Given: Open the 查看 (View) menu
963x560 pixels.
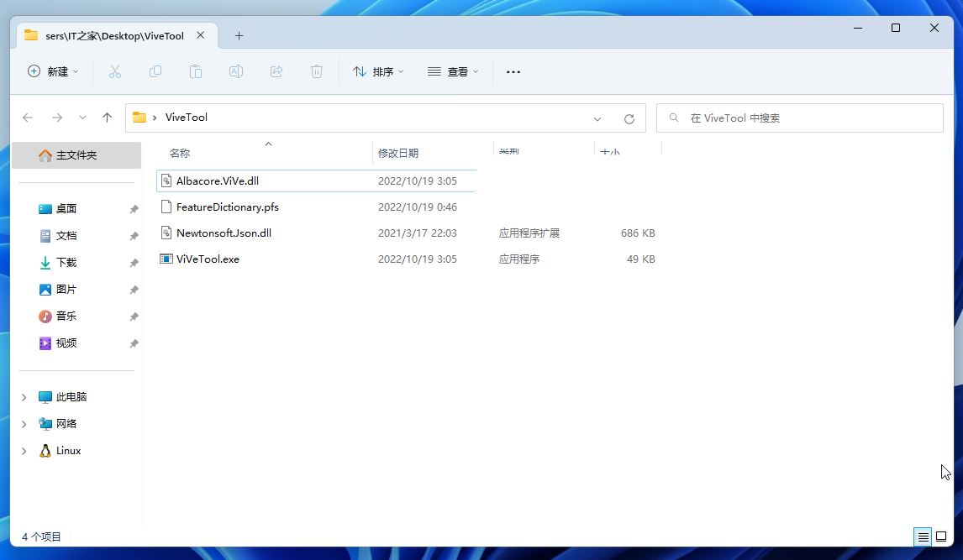Looking at the screenshot, I should coord(453,72).
